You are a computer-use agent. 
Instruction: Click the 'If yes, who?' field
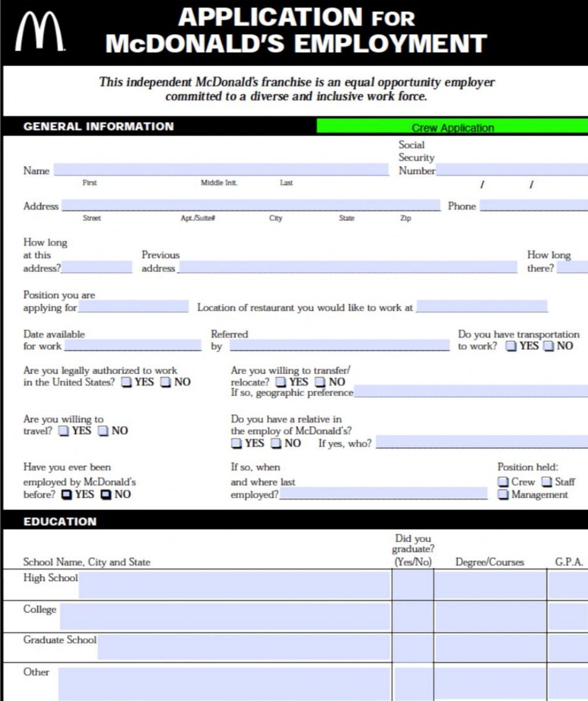482,442
